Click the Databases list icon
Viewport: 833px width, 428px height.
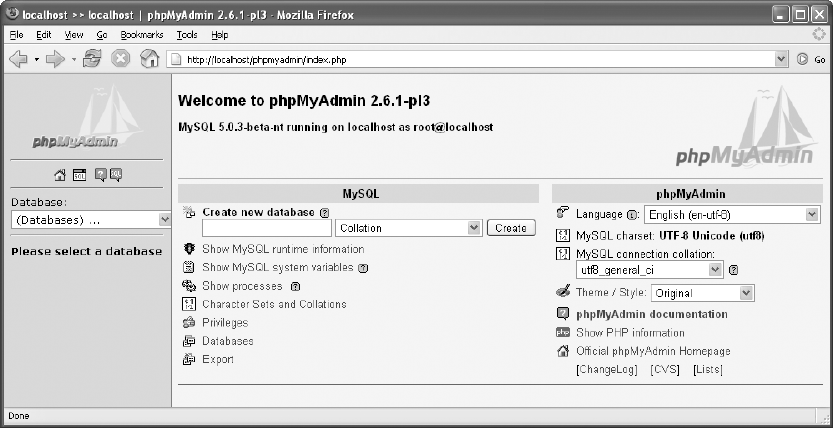pos(189,341)
